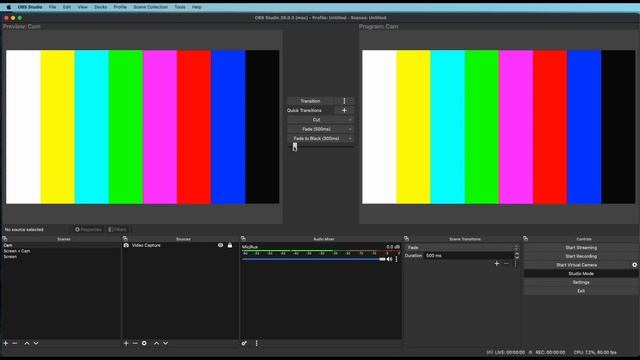640x360 pixels.
Task: Float the Audio Mixer dock with its icon
Action: tap(243, 239)
